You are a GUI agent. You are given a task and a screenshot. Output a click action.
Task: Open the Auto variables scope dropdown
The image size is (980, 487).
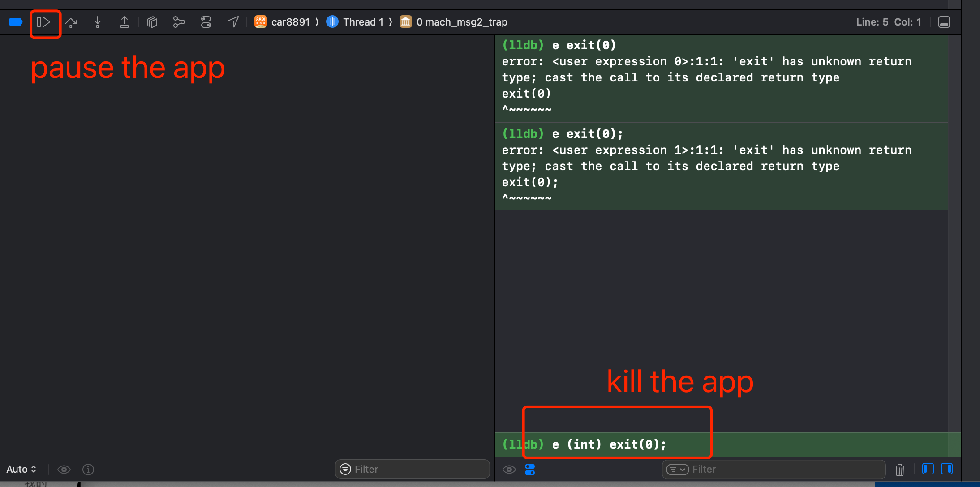coord(21,469)
